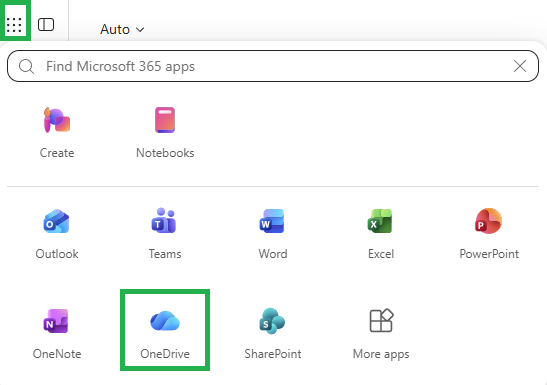
Task: Launch Teams
Action: tap(165, 234)
